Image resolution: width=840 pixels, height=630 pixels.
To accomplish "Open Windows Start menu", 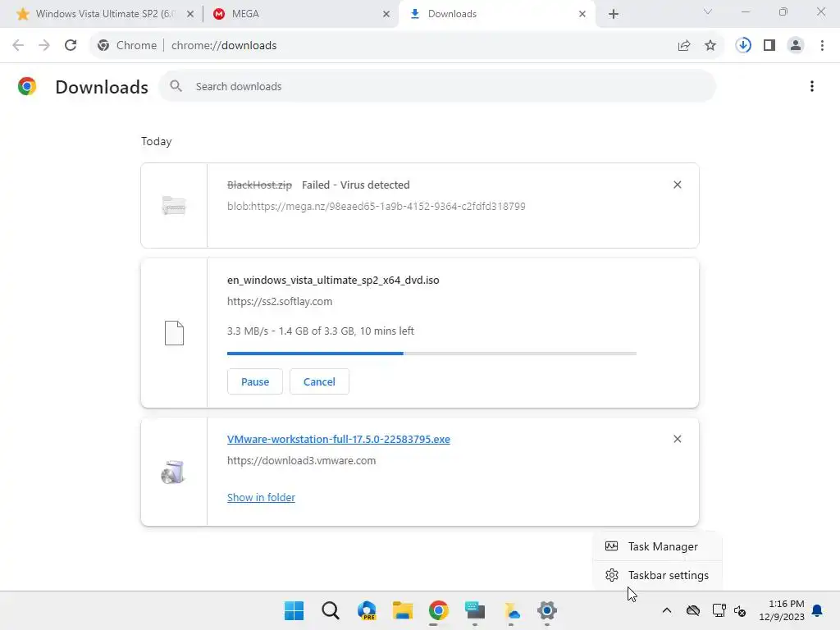I will [x=294, y=610].
